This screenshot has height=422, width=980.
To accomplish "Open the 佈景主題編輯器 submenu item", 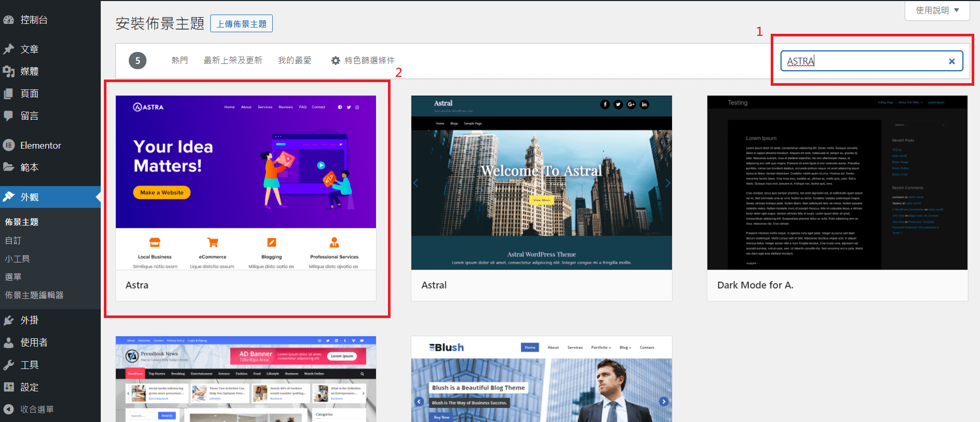I will (34, 295).
